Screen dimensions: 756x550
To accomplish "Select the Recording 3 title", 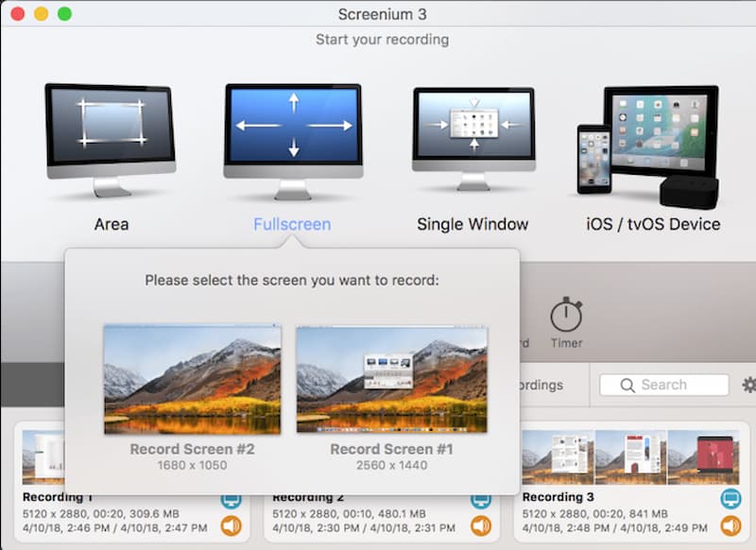I will [558, 496].
